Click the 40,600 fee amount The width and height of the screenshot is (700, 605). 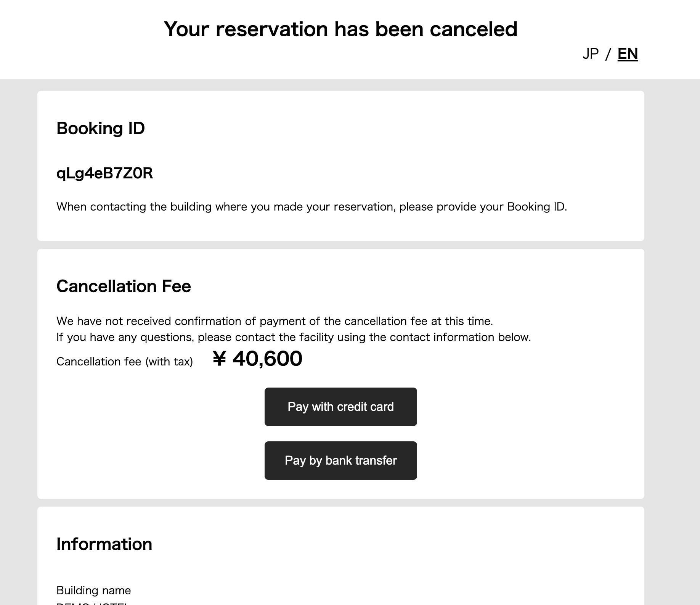pos(267,359)
